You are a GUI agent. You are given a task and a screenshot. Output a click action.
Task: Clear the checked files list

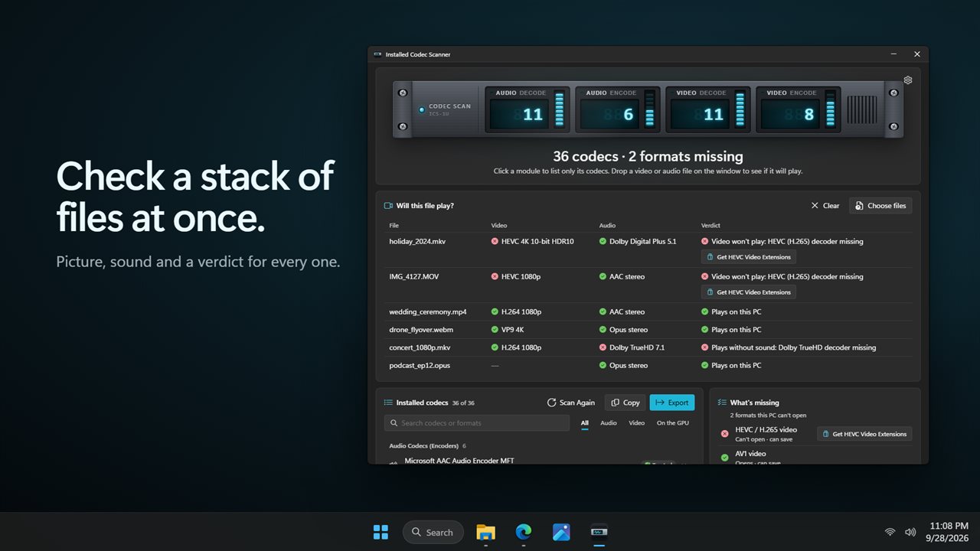[x=825, y=206]
